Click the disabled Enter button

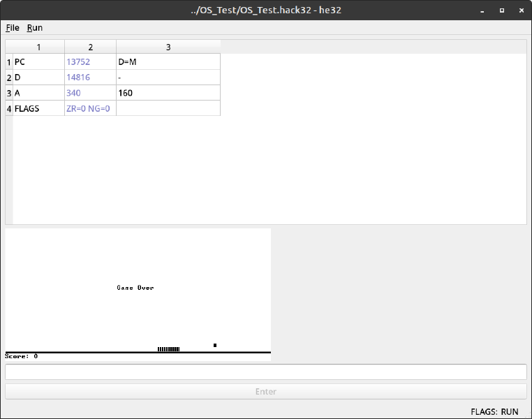click(265, 392)
